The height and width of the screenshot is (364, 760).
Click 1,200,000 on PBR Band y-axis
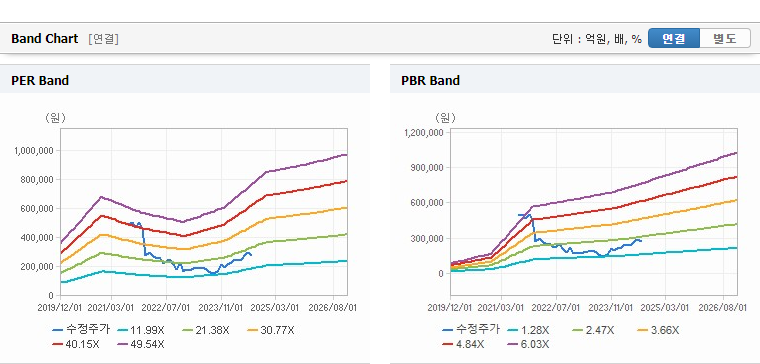coord(423,132)
